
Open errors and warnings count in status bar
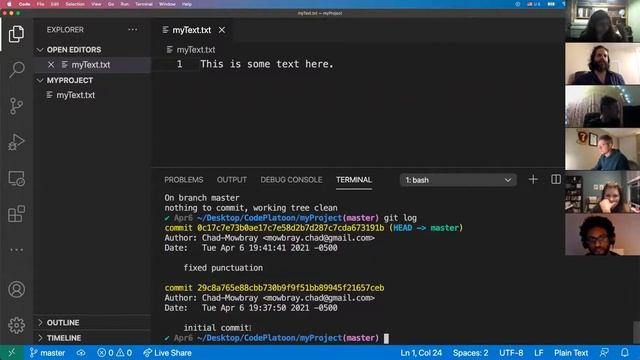(x=115, y=353)
